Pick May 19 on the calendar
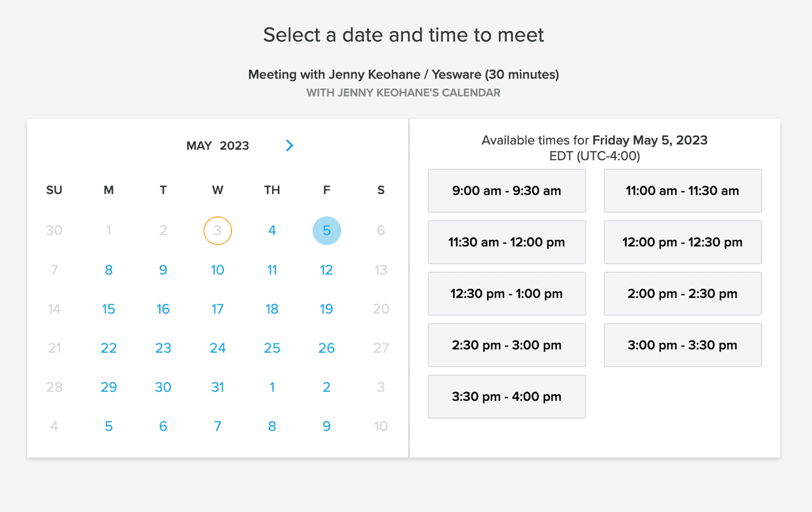The height and width of the screenshot is (512, 812). coord(327,309)
